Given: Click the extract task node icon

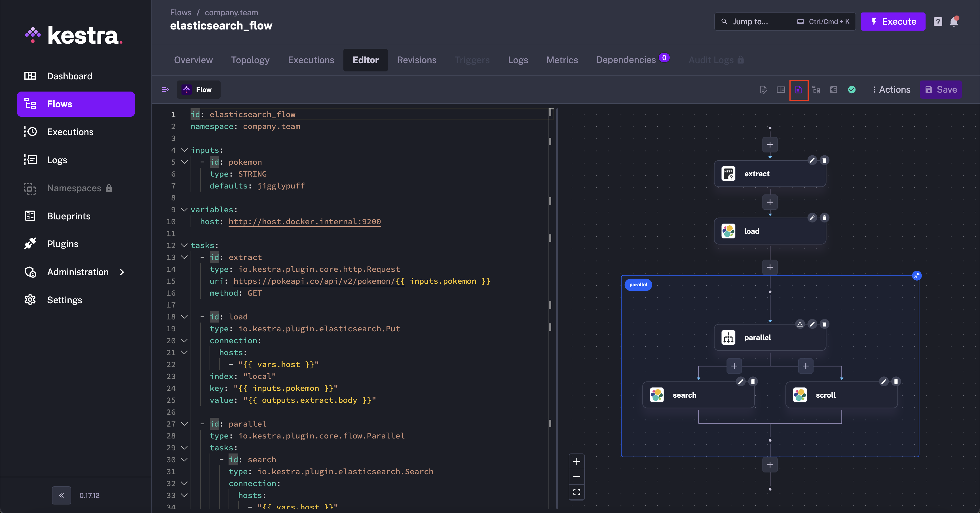Looking at the screenshot, I should (x=729, y=173).
